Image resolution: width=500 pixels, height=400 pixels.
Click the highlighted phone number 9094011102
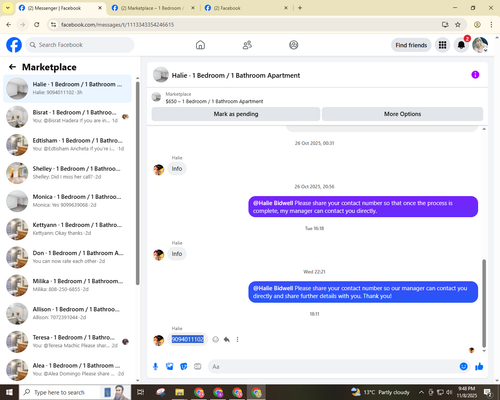tap(188, 339)
